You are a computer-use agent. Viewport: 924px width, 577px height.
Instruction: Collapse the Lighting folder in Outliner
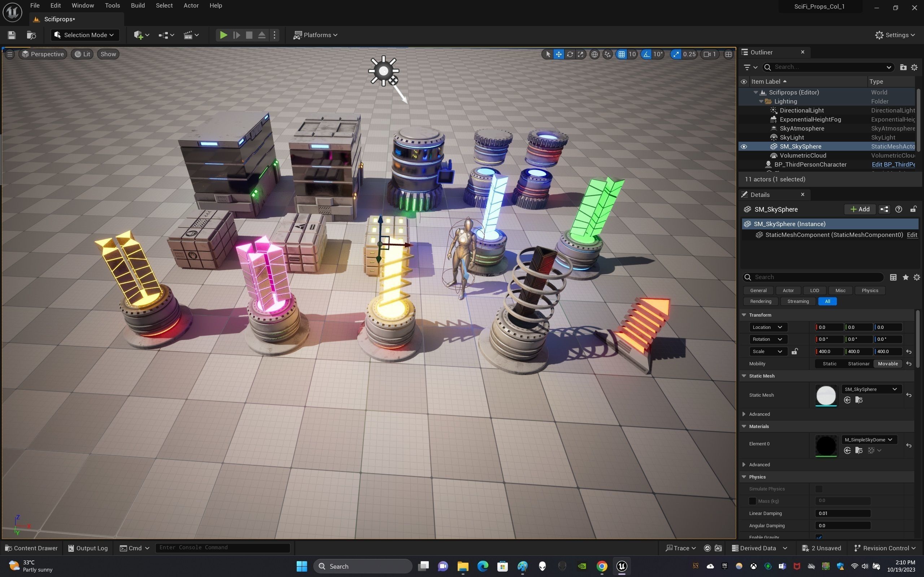(761, 101)
